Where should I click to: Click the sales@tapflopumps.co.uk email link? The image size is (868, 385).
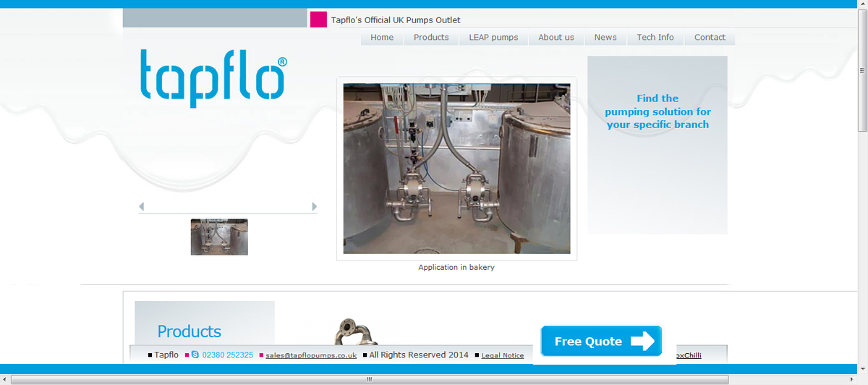[x=311, y=355]
